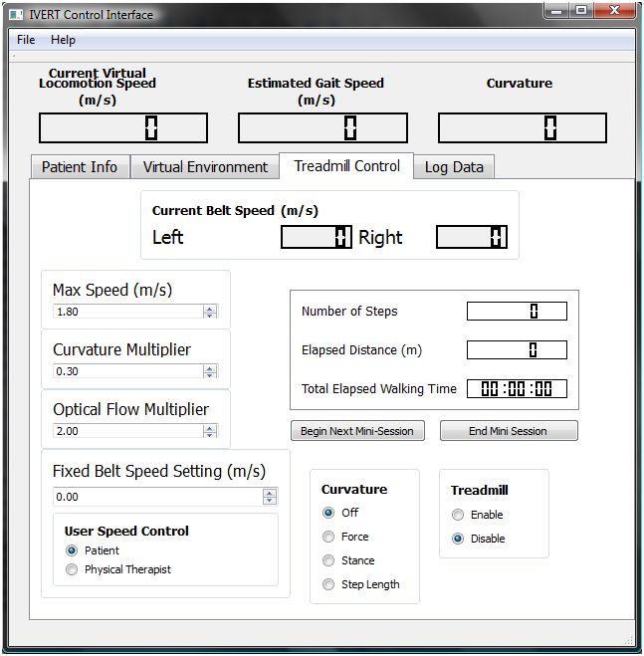Increase Fixed Belt Speed Setting up arrow
The width and height of the screenshot is (644, 656).
[270, 492]
